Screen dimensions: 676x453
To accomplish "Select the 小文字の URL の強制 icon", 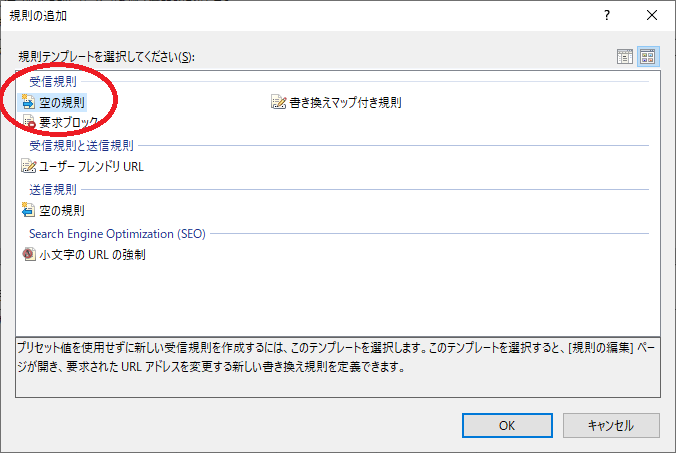I will 28,254.
